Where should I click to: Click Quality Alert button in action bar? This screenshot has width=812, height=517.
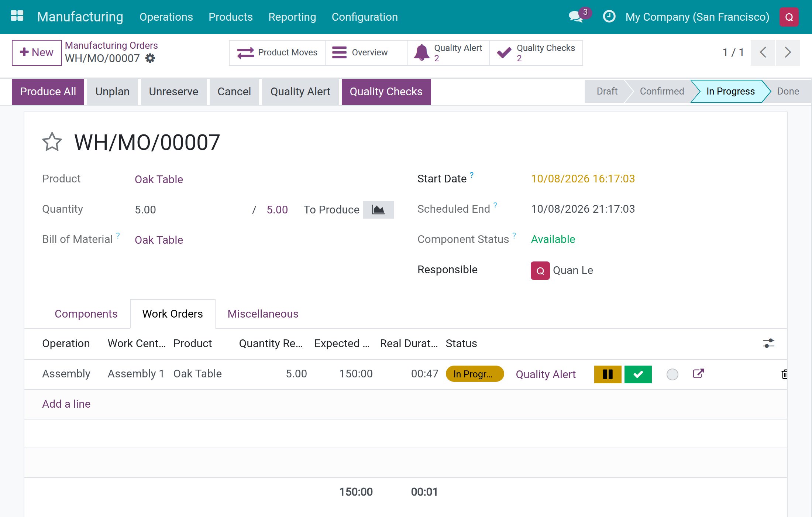300,92
